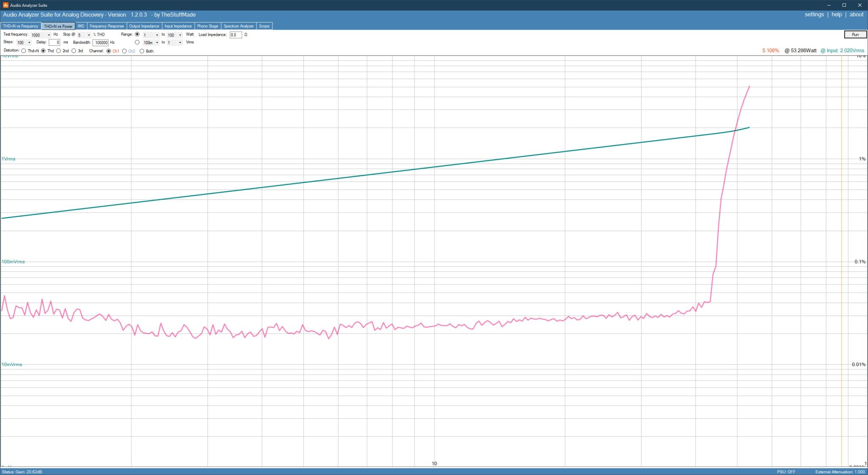Viewport: 868px width, 475px height.
Task: Switch to the IMD tab
Action: click(x=81, y=26)
